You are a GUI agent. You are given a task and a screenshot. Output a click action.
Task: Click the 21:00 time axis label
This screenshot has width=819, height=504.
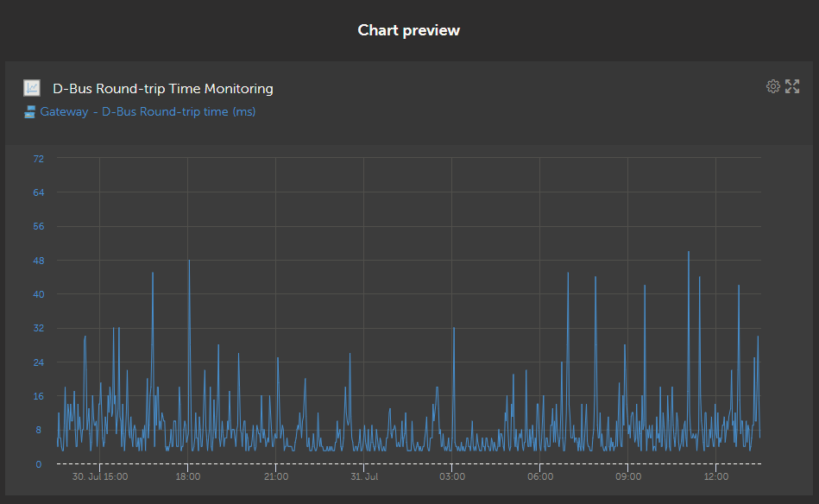[x=276, y=476]
